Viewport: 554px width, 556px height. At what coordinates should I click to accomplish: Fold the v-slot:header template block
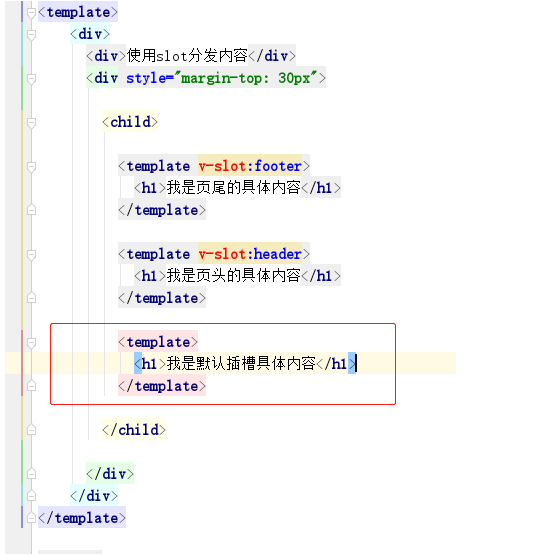(x=31, y=255)
